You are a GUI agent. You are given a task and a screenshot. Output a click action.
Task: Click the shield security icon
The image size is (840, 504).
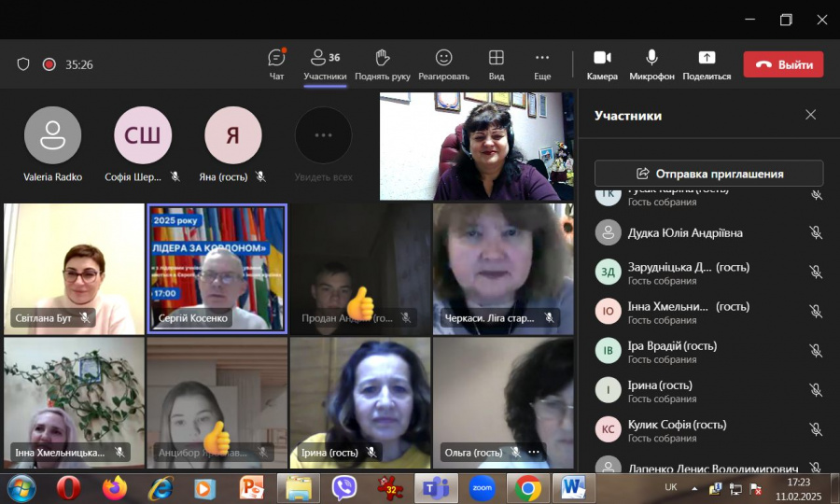[x=23, y=64]
